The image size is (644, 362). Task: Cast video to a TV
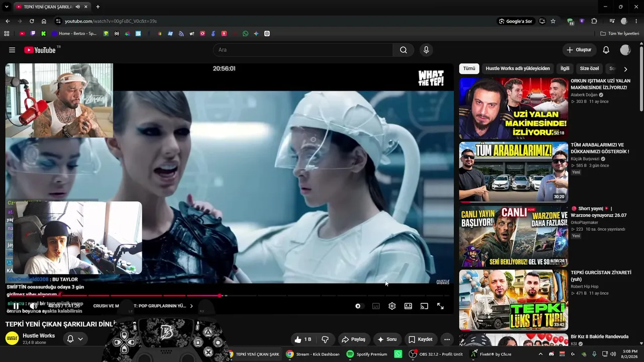coord(424,306)
